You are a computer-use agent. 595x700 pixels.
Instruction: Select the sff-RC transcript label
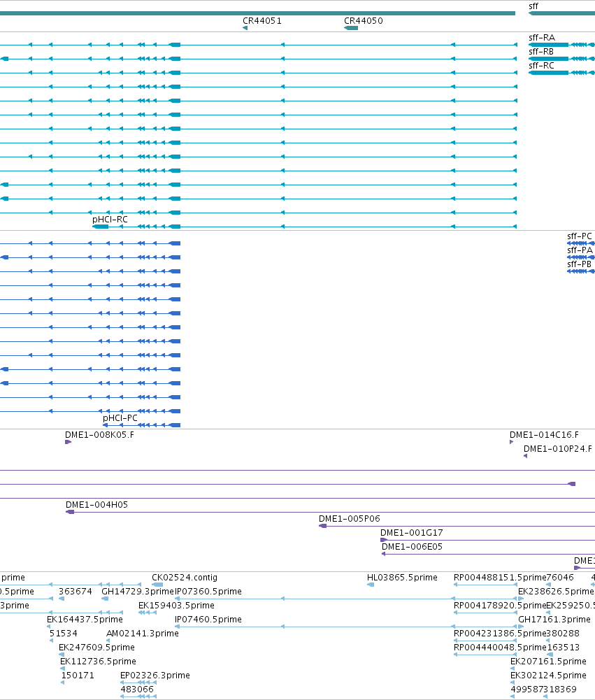coord(541,66)
